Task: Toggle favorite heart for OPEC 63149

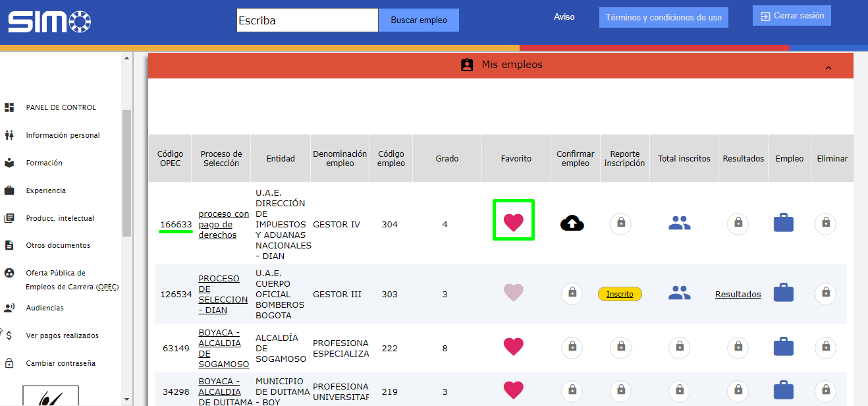Action: (513, 347)
